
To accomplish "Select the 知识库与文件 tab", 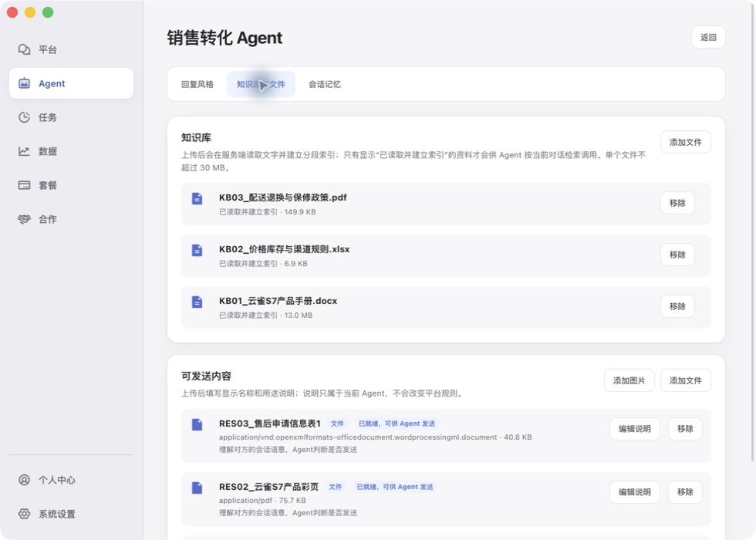I will click(261, 84).
